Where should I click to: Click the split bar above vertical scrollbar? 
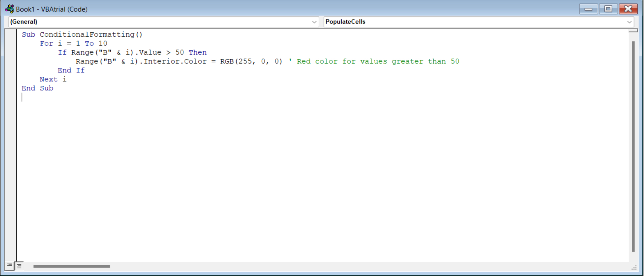[x=633, y=31]
